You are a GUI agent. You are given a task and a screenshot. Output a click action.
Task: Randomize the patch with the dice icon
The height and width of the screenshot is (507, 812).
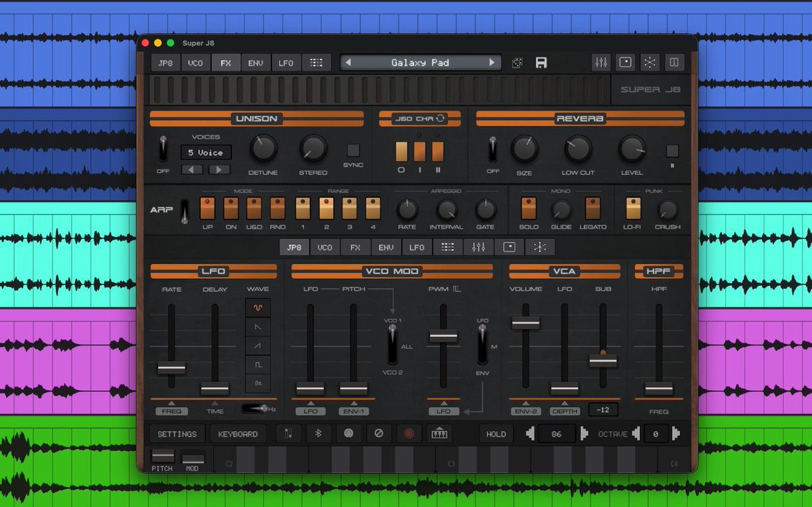pos(517,63)
